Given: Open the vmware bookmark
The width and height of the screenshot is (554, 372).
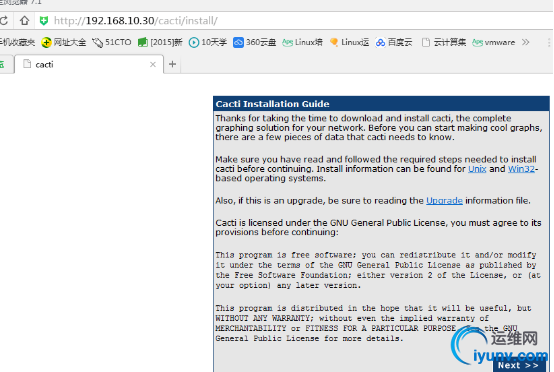Looking at the screenshot, I should click(494, 42).
